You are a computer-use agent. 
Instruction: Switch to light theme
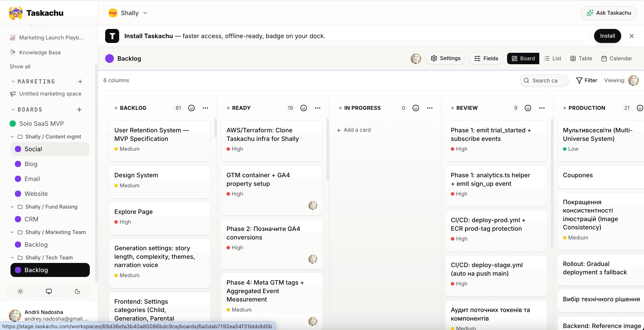(21, 291)
